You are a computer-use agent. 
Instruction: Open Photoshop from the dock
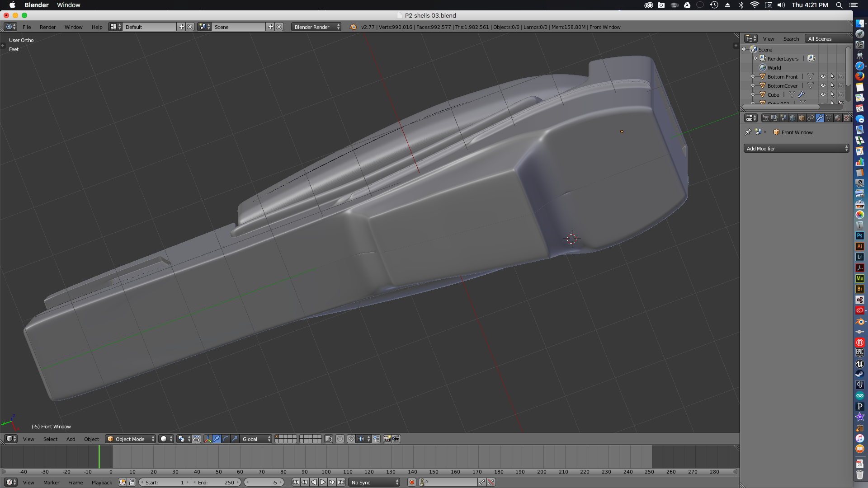[x=859, y=235]
